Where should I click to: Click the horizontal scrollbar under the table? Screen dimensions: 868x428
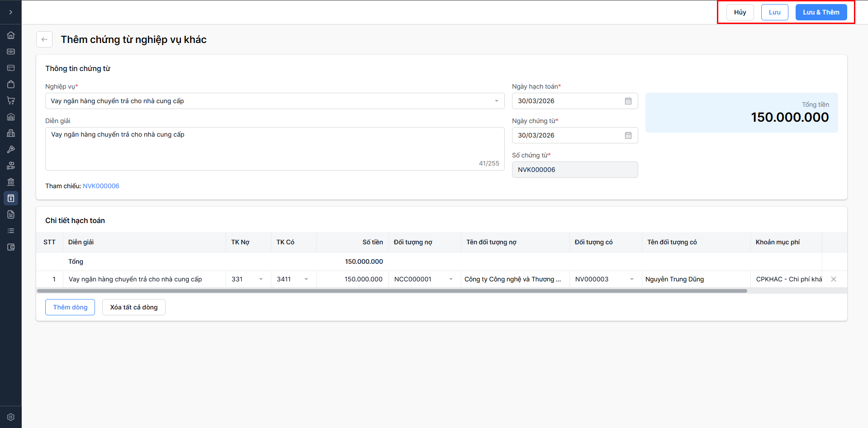pos(392,291)
